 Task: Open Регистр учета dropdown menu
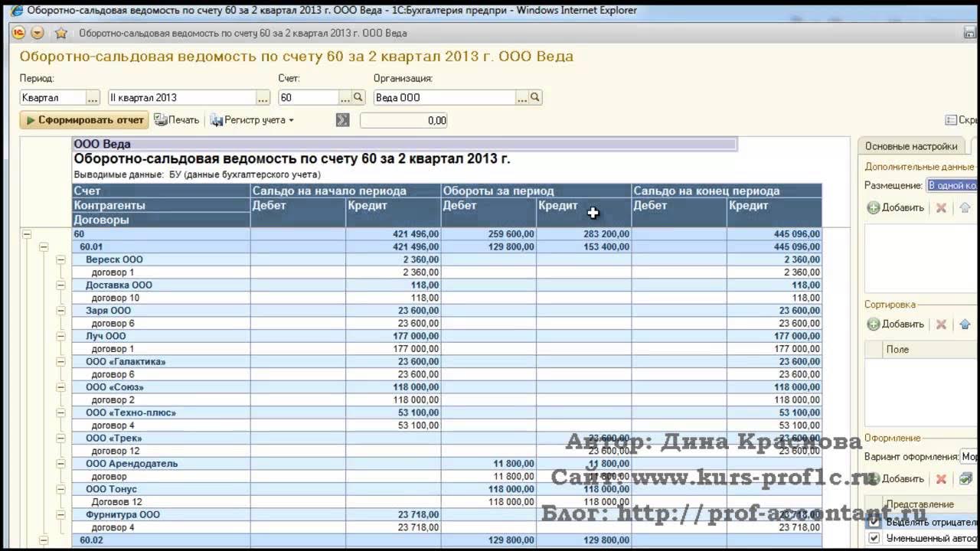[252, 120]
